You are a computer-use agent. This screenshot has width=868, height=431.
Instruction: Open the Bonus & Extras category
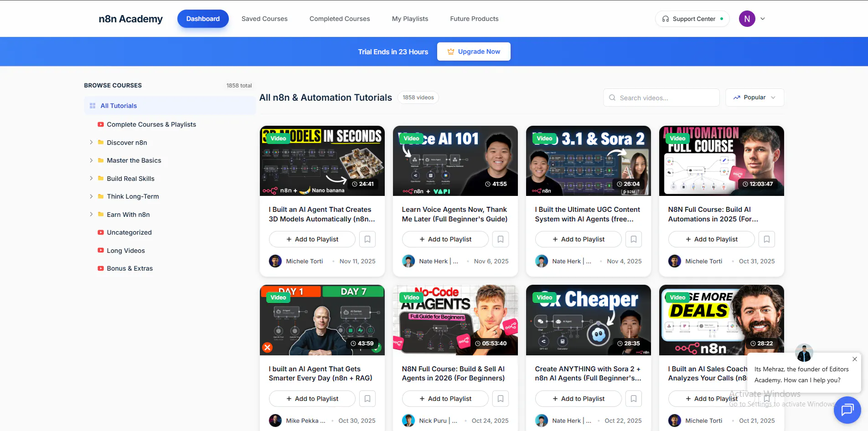pyautogui.click(x=129, y=268)
